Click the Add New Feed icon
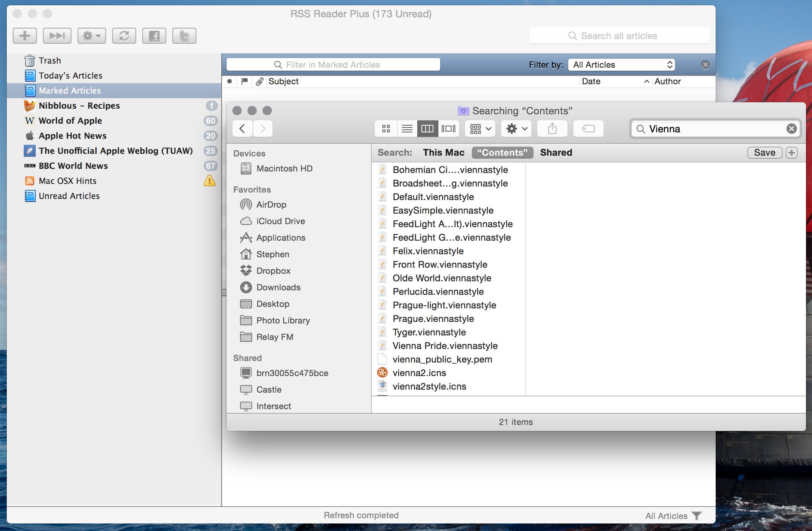Screen dimensions: 812x531 pos(25,36)
